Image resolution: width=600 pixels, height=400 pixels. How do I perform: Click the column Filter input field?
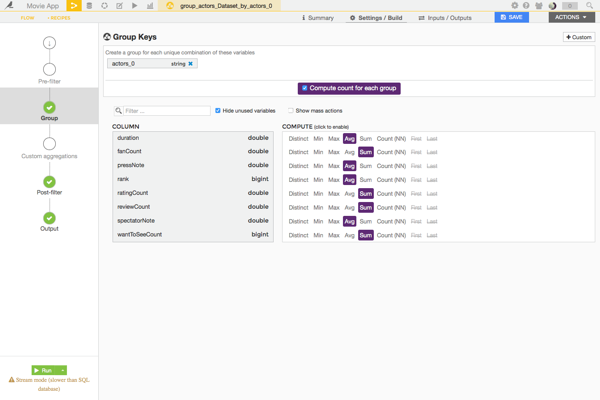coord(167,111)
